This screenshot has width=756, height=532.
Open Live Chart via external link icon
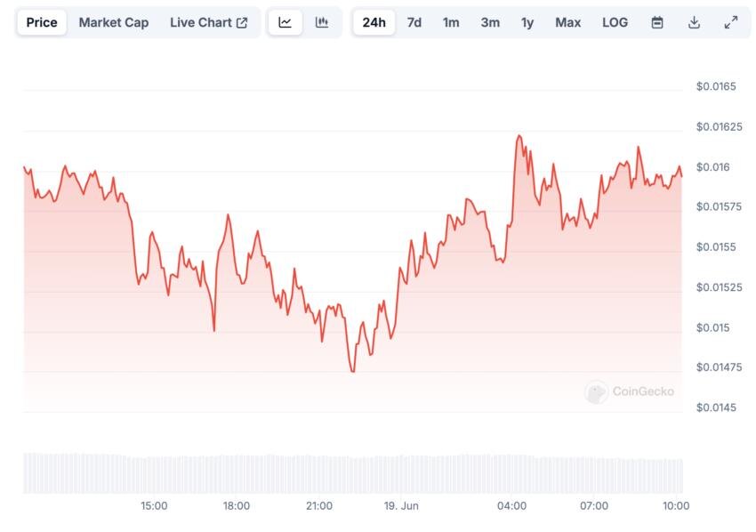(241, 22)
